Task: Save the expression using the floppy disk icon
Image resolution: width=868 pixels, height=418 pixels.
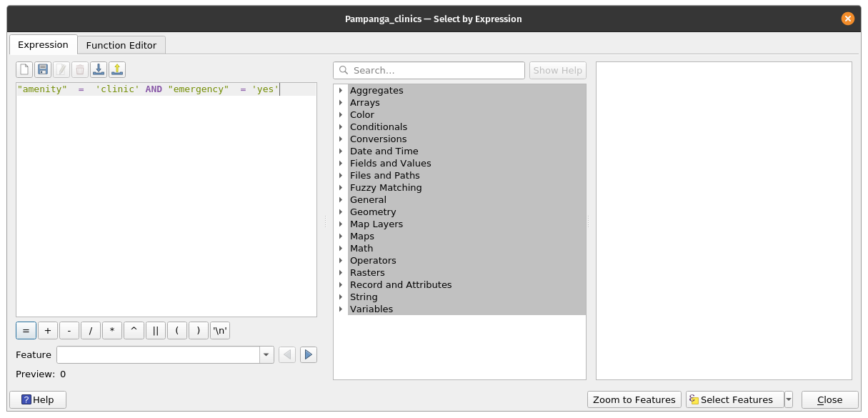Action: tap(43, 69)
